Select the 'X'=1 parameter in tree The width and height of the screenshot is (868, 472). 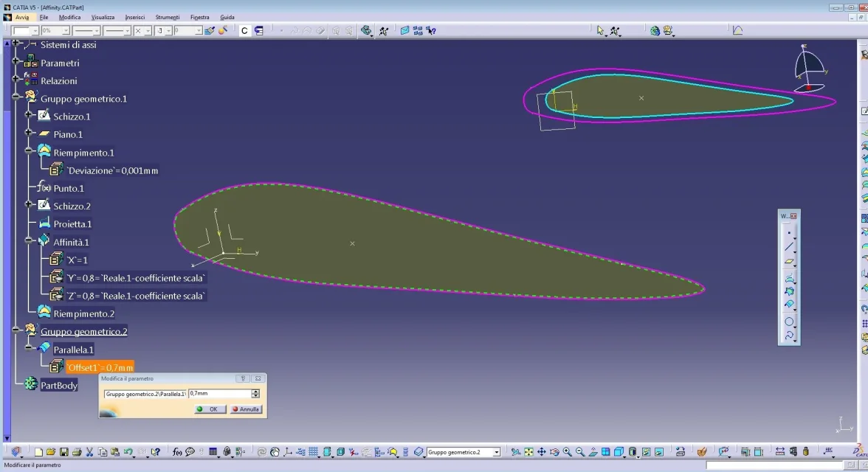[x=77, y=260]
